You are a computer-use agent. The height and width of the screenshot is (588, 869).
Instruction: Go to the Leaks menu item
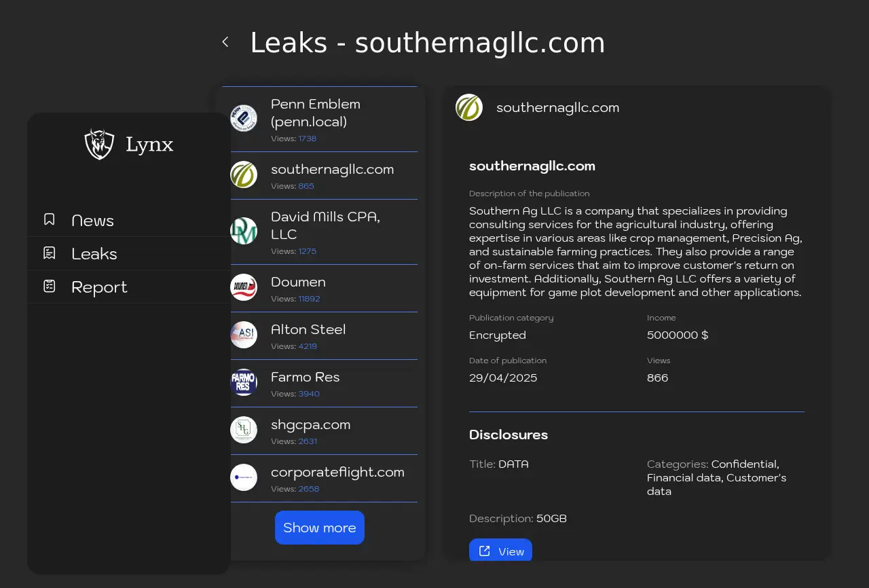(94, 254)
